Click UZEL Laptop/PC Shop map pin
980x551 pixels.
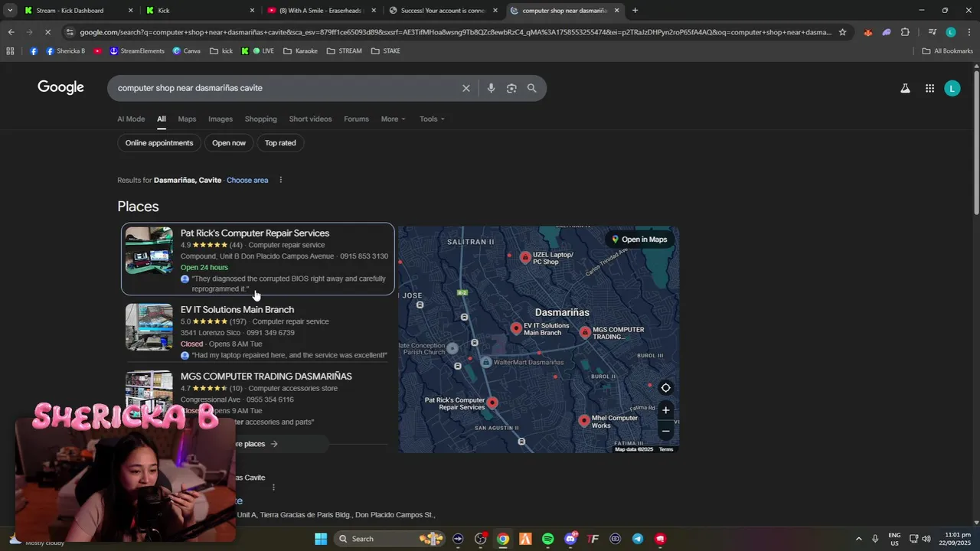(x=525, y=257)
